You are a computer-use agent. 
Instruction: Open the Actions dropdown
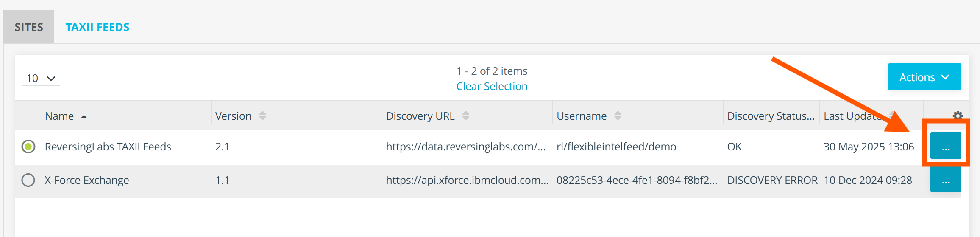[x=924, y=77]
